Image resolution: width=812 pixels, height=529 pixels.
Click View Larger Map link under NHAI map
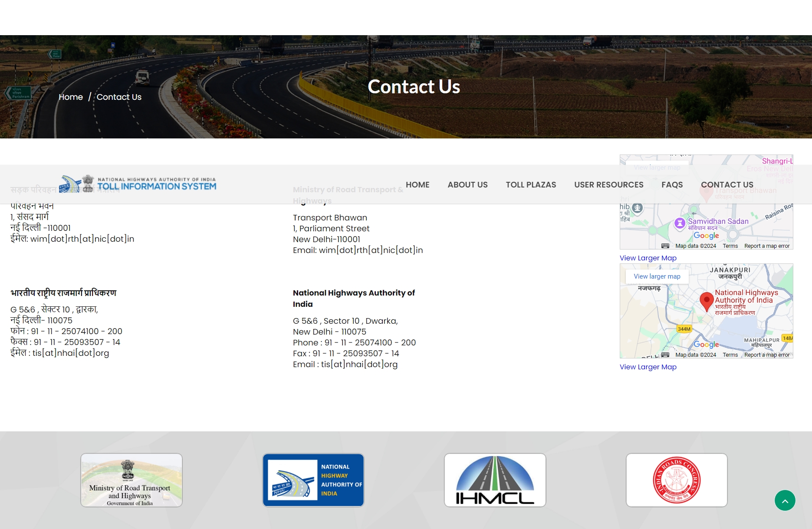tap(648, 367)
